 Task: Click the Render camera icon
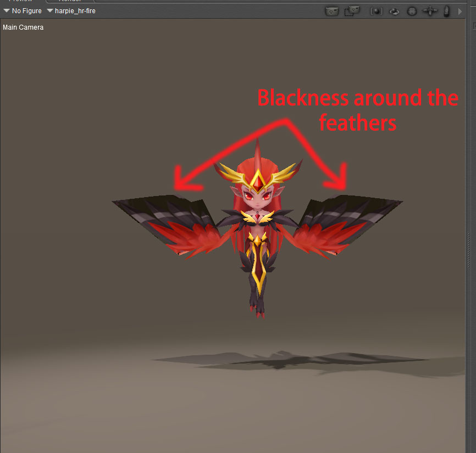pyautogui.click(x=332, y=12)
